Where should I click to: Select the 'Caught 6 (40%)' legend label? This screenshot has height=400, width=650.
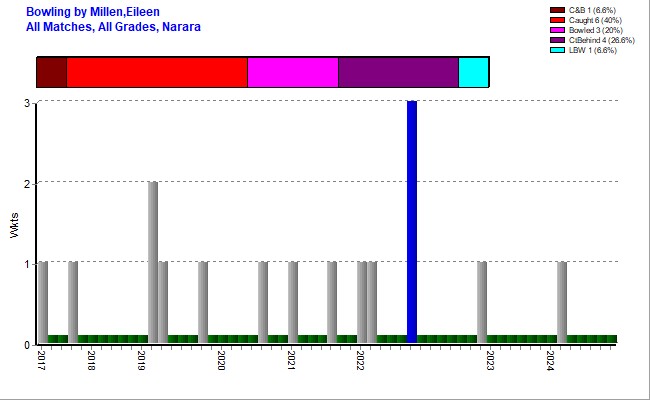(x=595, y=20)
